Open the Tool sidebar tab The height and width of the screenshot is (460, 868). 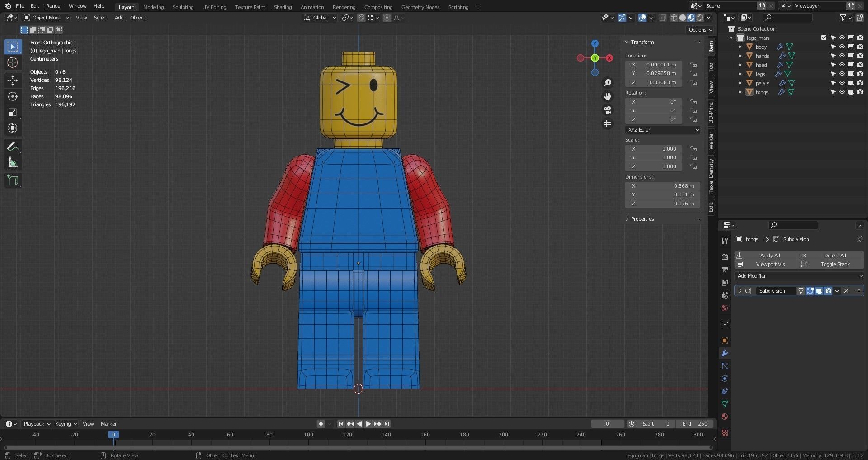(x=711, y=66)
